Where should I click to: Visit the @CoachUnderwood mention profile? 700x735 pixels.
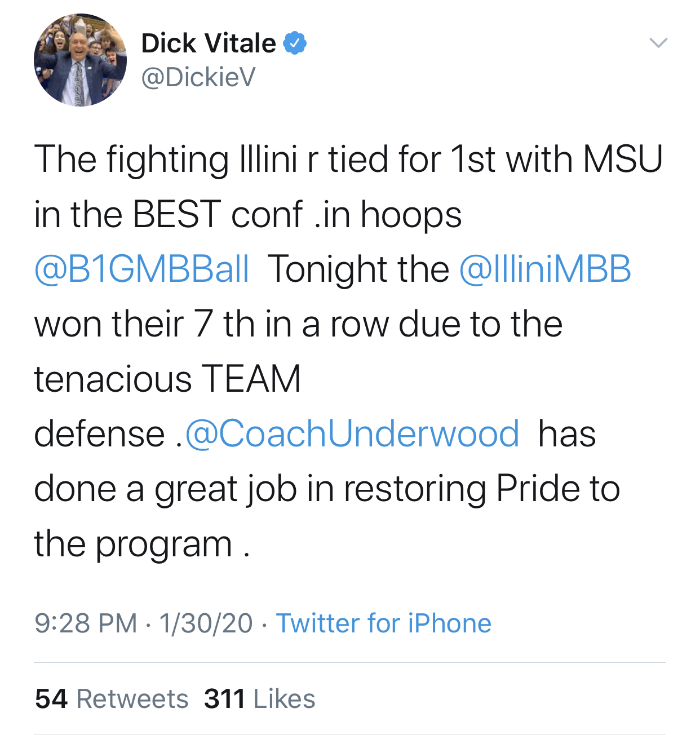tap(352, 434)
